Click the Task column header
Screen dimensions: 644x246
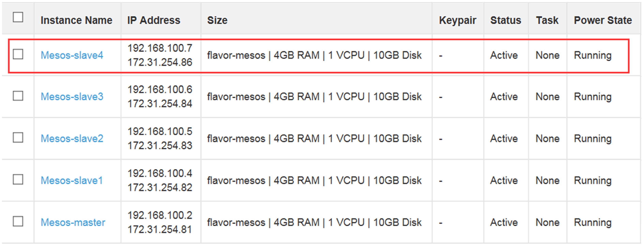coord(547,20)
